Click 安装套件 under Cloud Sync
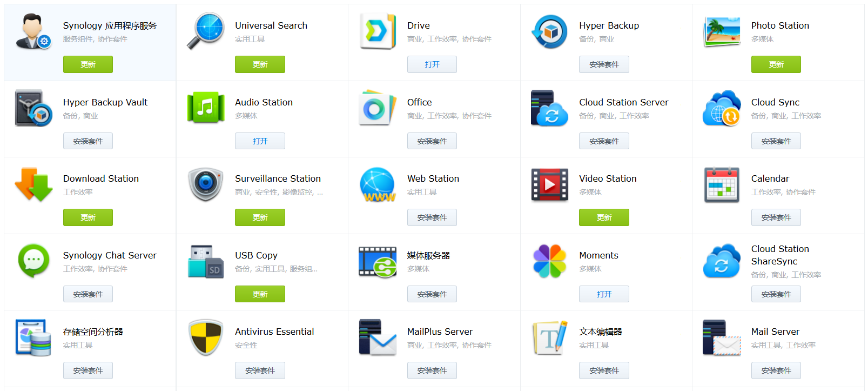This screenshot has width=868, height=391. (x=776, y=141)
